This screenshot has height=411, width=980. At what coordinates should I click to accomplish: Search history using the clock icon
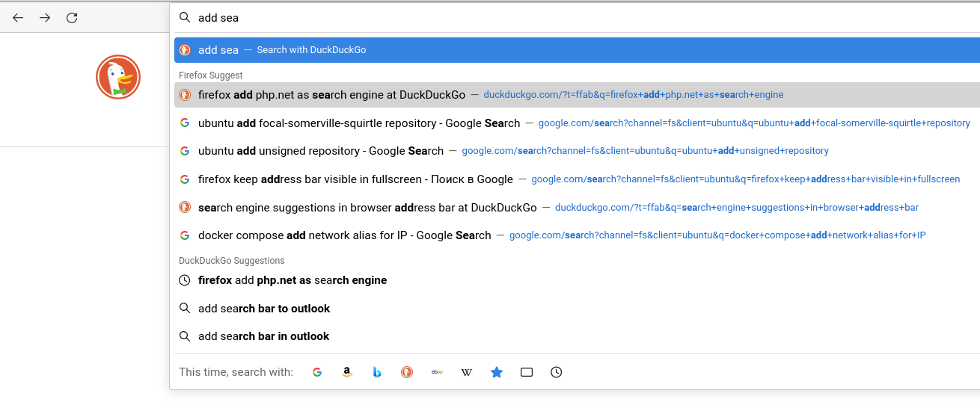(x=557, y=372)
